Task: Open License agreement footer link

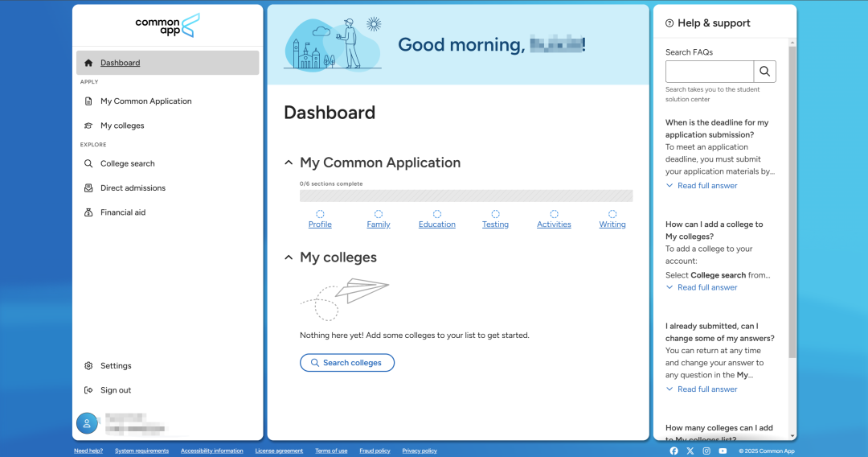Action: [x=279, y=451]
